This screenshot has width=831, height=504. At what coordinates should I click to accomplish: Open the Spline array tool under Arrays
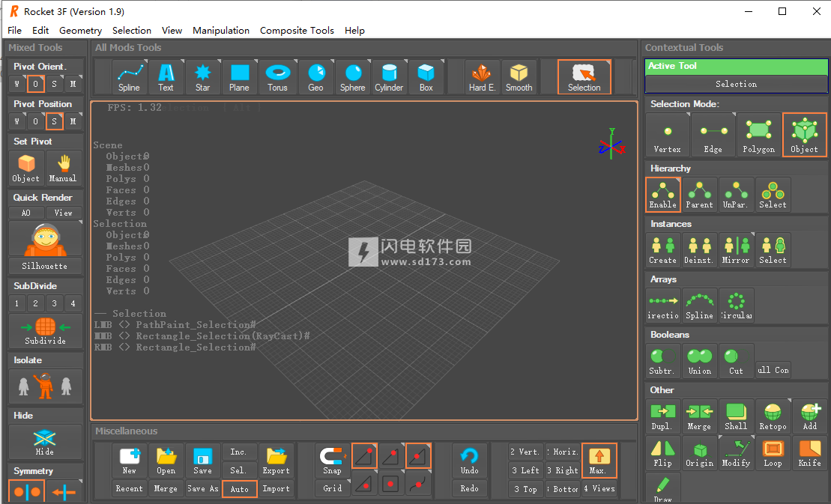700,306
